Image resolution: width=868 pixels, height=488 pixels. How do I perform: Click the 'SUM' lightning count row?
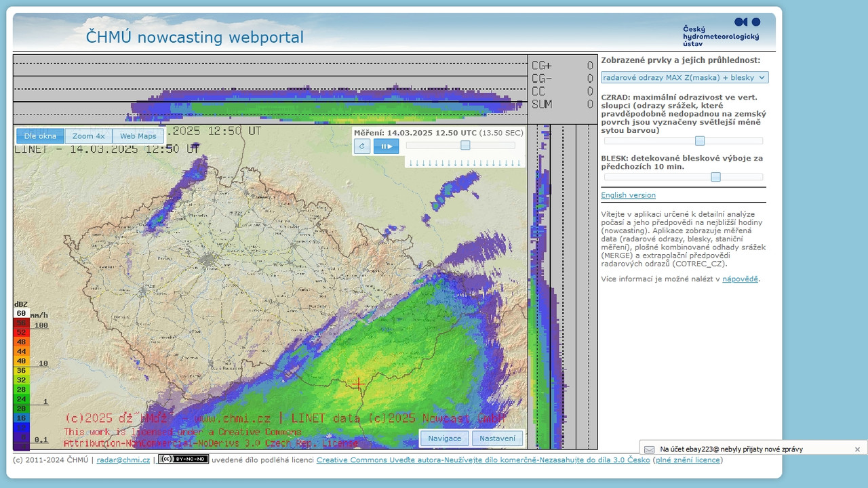coord(562,104)
